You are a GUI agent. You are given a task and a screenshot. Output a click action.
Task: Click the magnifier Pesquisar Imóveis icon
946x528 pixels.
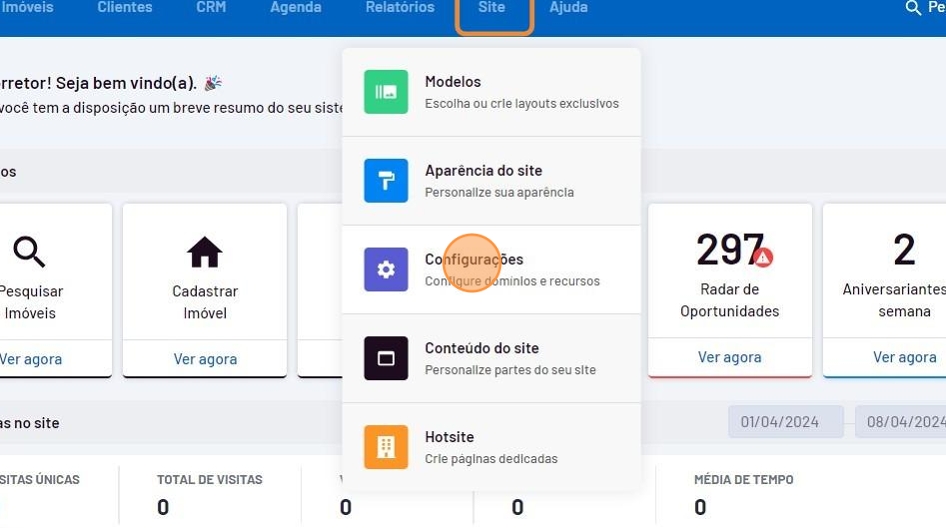pyautogui.click(x=29, y=252)
